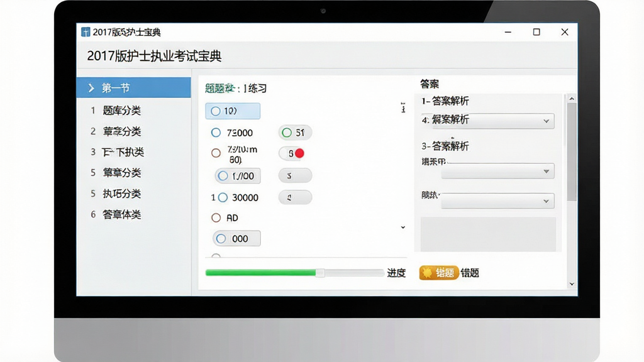Minimize the application window
Viewport: 644px width, 362px height.
click(x=508, y=32)
